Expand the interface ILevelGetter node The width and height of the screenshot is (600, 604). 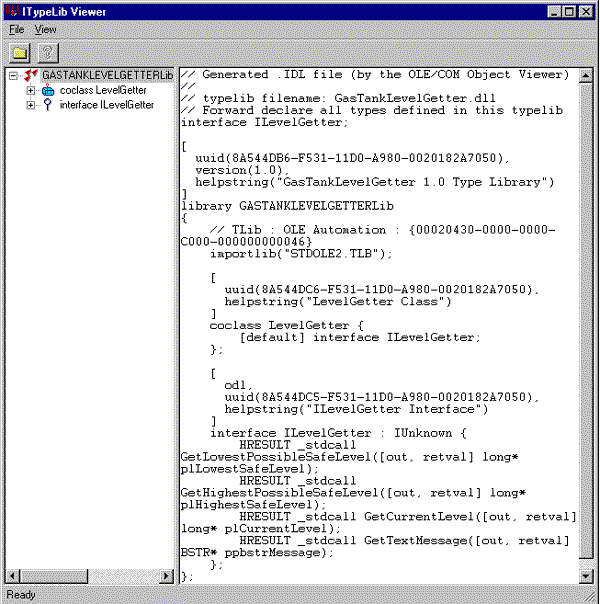tap(30, 105)
